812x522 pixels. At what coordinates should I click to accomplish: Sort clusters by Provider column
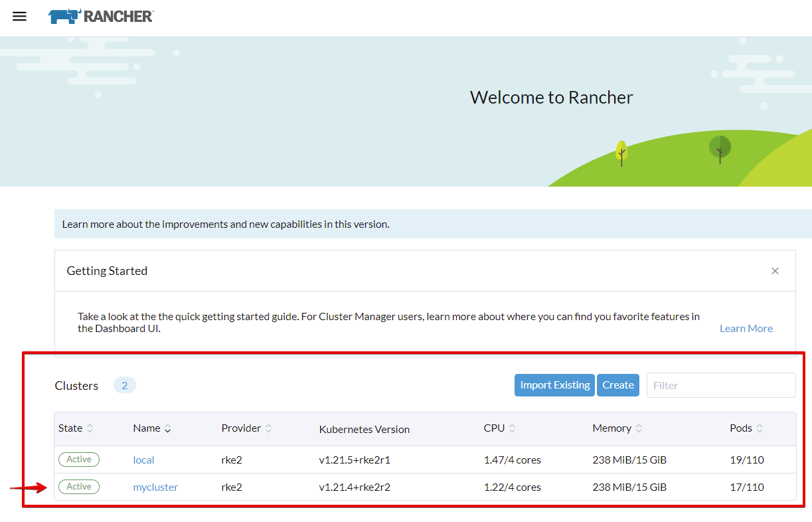246,428
